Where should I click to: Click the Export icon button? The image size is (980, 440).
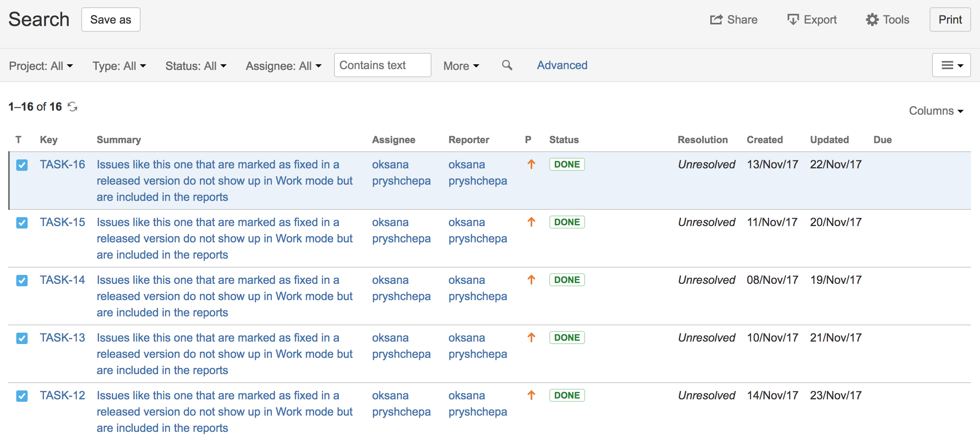pos(811,20)
